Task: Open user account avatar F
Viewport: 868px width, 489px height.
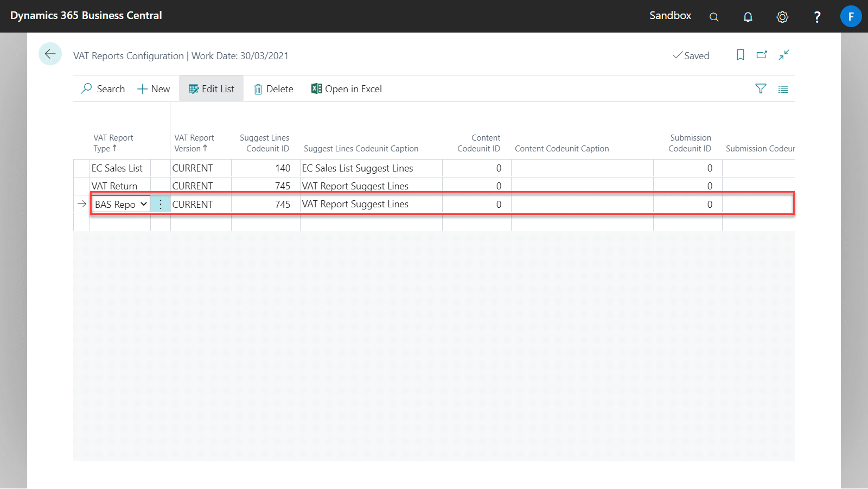Action: pos(851,16)
